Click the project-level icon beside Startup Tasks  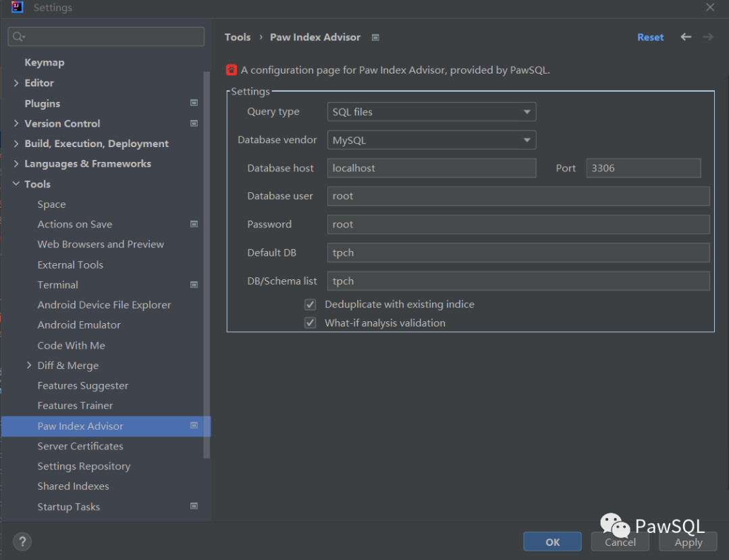point(194,506)
